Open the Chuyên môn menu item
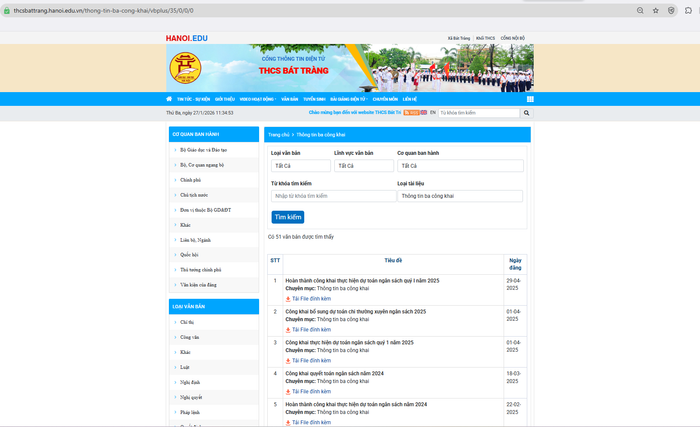Viewport: 700px width, 427px height. coord(385,99)
